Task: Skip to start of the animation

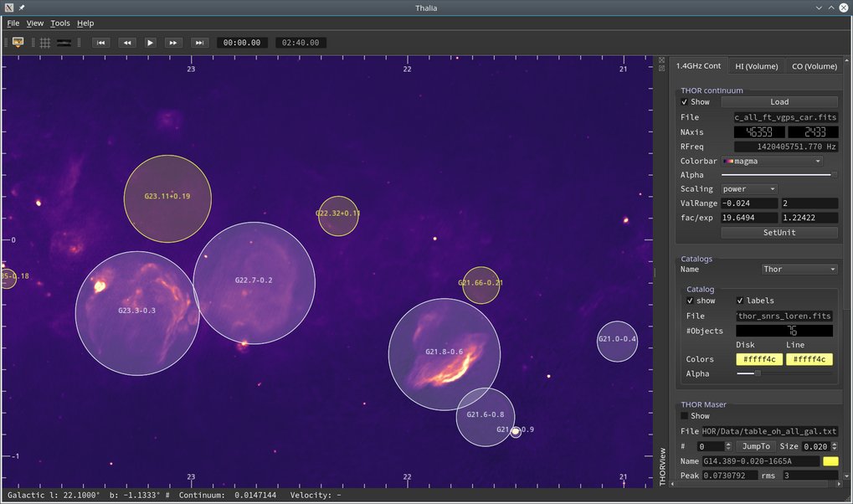Action: coord(100,43)
